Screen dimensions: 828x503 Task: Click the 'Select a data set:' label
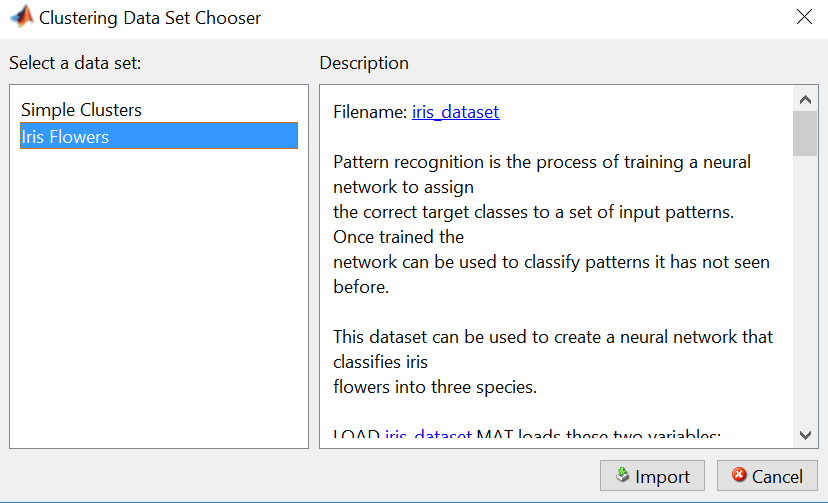point(75,63)
